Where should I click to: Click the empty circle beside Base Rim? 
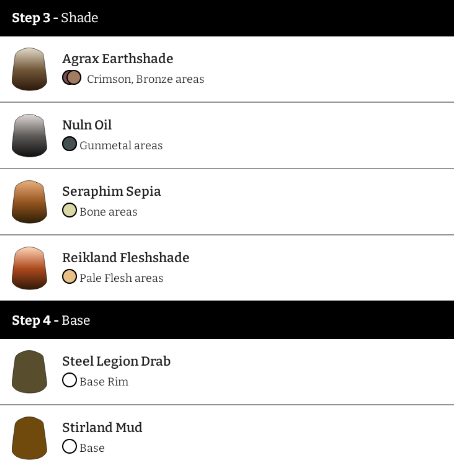click(69, 380)
